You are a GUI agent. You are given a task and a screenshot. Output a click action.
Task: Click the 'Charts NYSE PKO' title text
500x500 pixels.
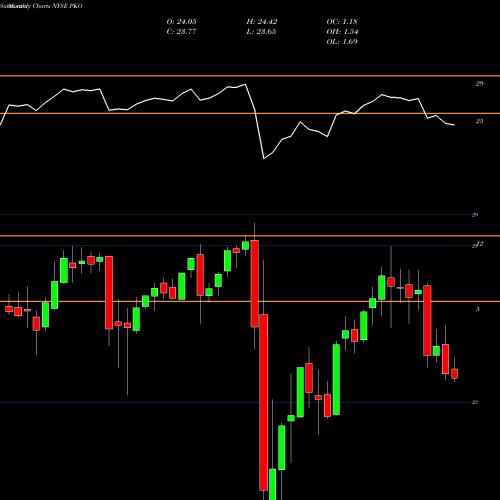tap(57, 6)
